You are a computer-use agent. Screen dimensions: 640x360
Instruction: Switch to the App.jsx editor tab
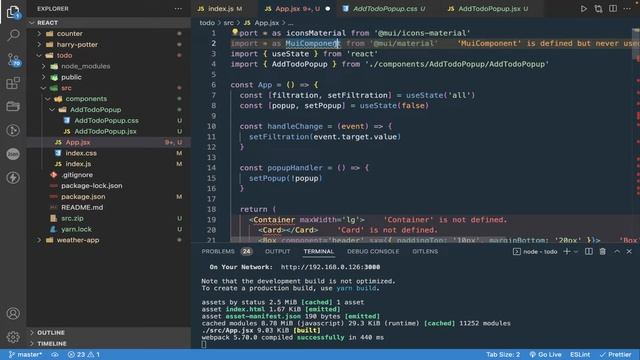[x=297, y=9]
